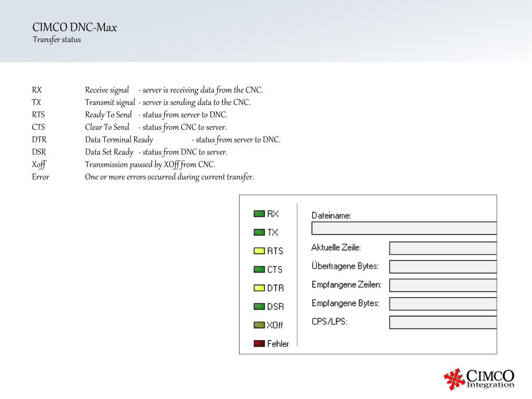Click the 'Aktuelle Zeile:' label
Viewport: 532px width, 399px height.
click(x=336, y=248)
